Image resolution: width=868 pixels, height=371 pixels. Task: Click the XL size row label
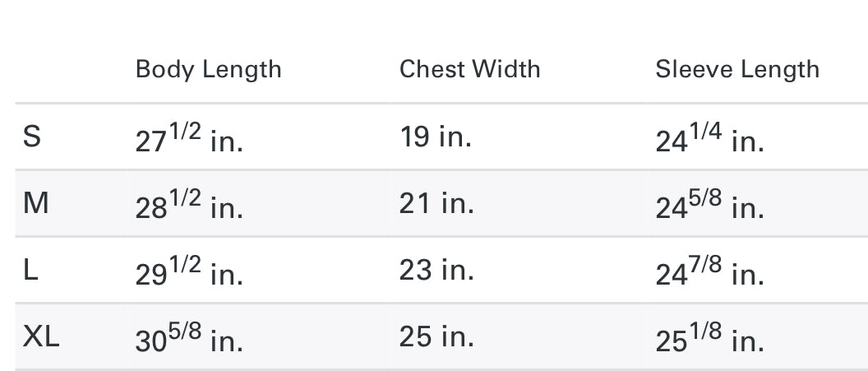(41, 336)
